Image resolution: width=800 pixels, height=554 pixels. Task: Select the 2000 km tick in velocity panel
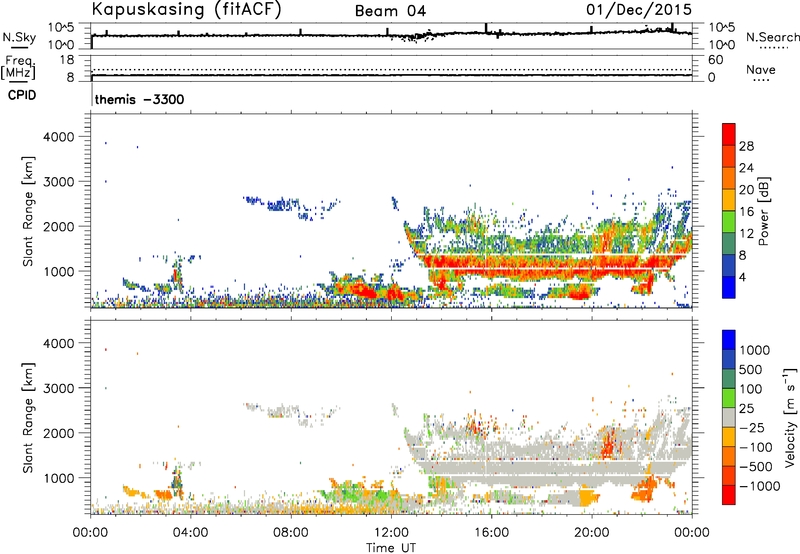tap(59, 433)
